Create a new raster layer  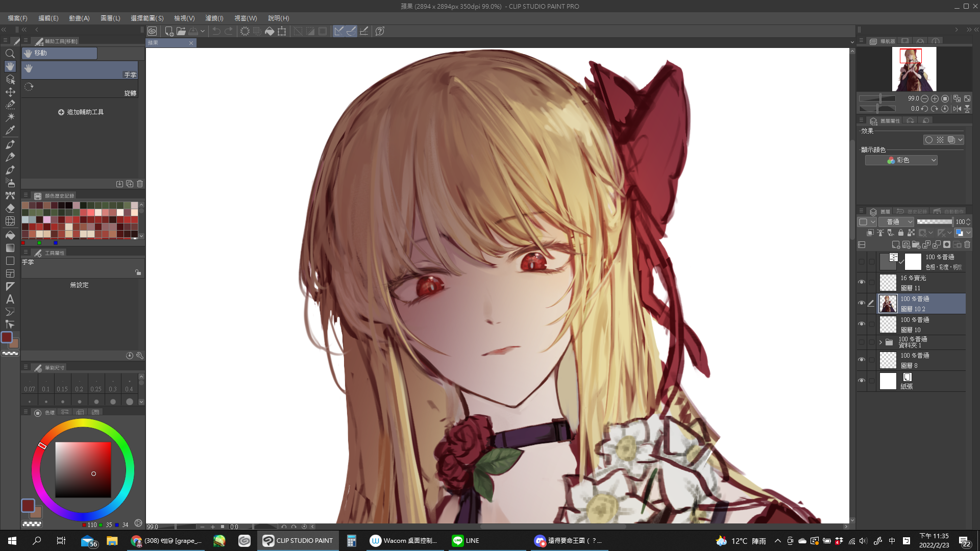896,245
